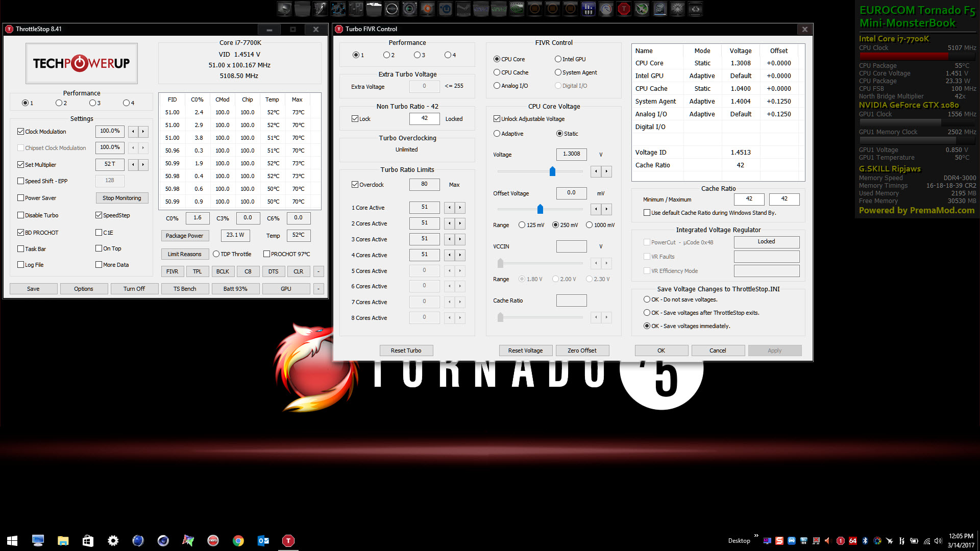
Task: Click the Voltage 1.3008 input field
Action: coord(571,154)
